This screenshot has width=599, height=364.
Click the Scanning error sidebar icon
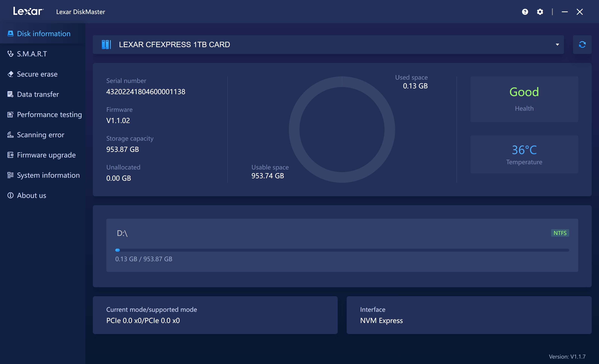10,135
